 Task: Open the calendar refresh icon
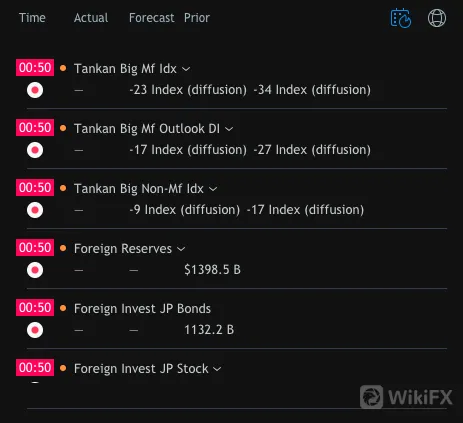click(401, 18)
